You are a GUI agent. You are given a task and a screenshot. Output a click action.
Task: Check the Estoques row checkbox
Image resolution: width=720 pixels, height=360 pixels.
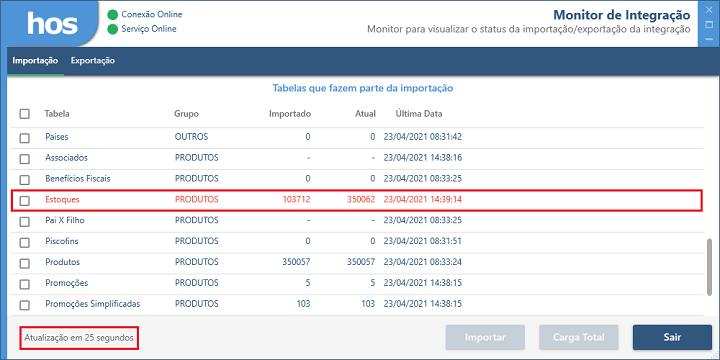pyautogui.click(x=25, y=200)
